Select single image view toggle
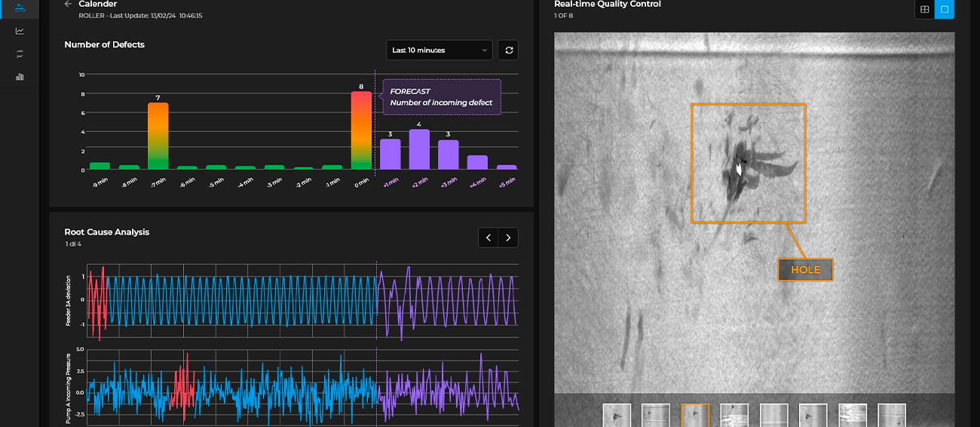The width and height of the screenshot is (980, 427). [x=945, y=10]
